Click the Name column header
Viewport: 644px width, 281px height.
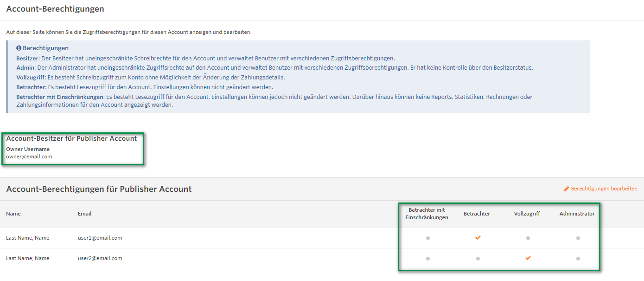13,214
